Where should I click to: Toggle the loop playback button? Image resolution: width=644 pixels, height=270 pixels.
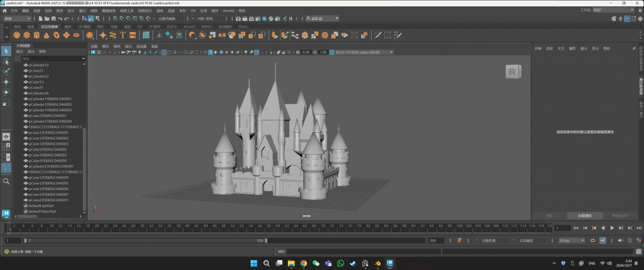pos(592,240)
